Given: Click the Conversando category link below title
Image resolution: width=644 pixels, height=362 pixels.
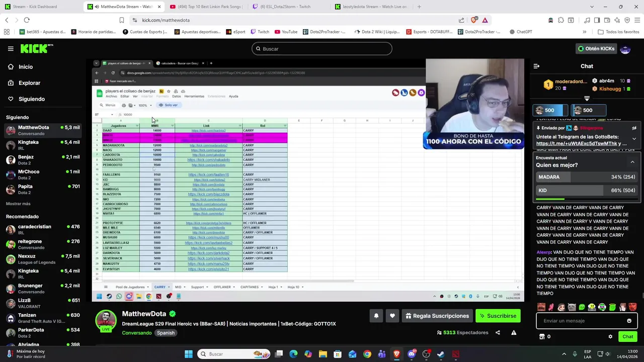Looking at the screenshot, I should tap(136, 333).
